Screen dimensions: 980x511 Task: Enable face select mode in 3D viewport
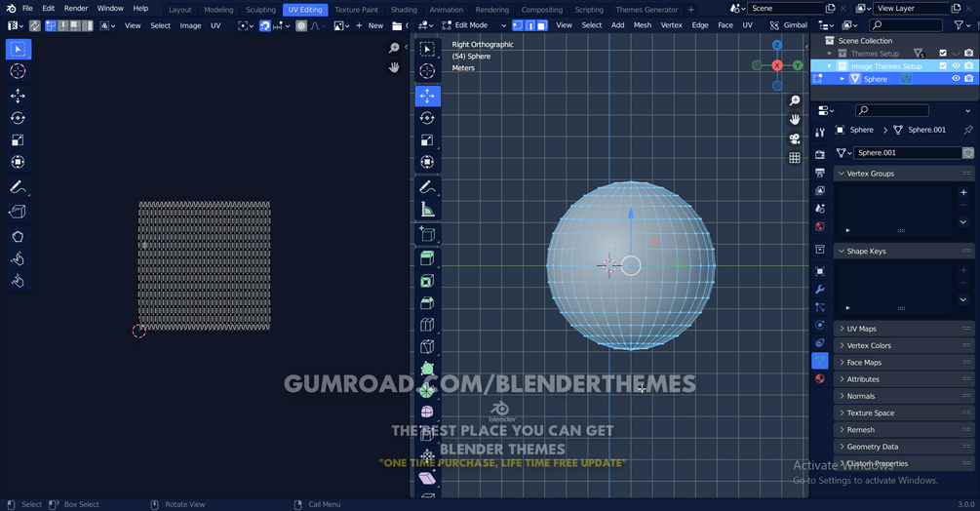542,25
